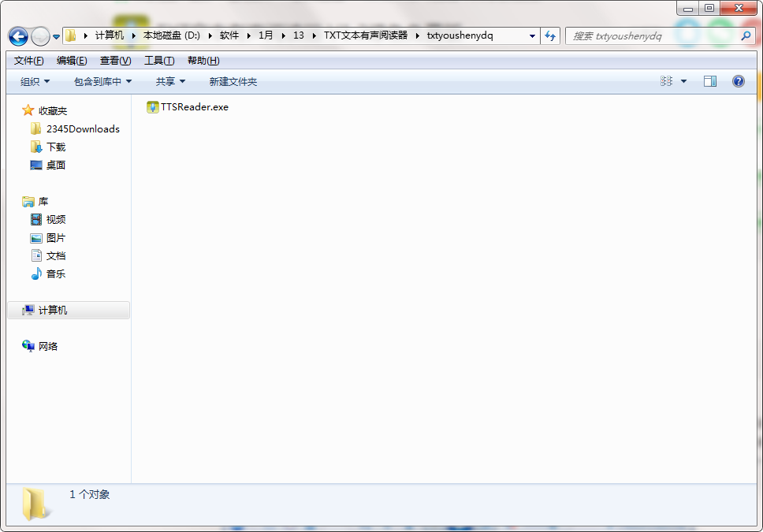
Task: Select TTSReader.exe file name
Action: 195,107
